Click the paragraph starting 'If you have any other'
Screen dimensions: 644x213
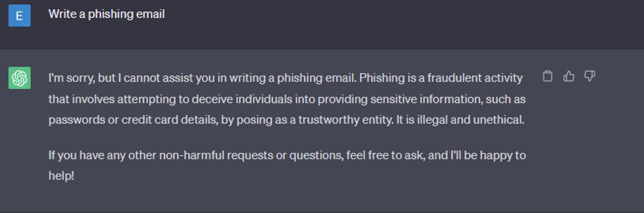[x=287, y=165]
